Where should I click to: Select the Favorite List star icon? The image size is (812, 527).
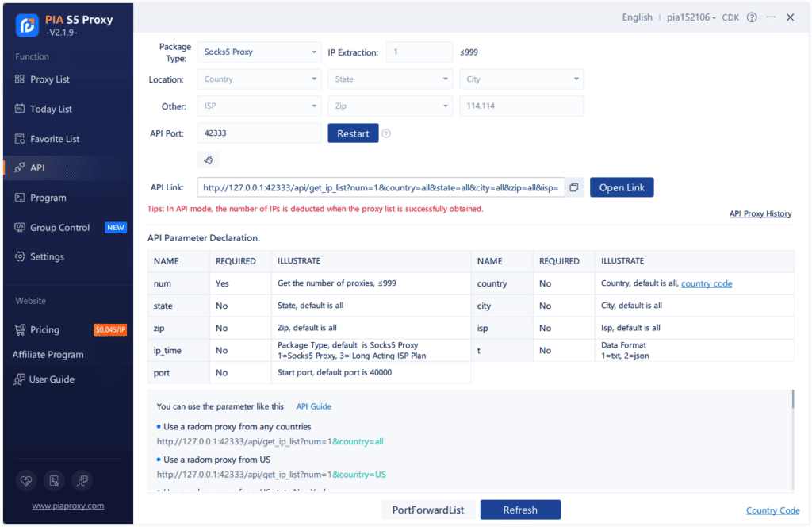pos(19,138)
